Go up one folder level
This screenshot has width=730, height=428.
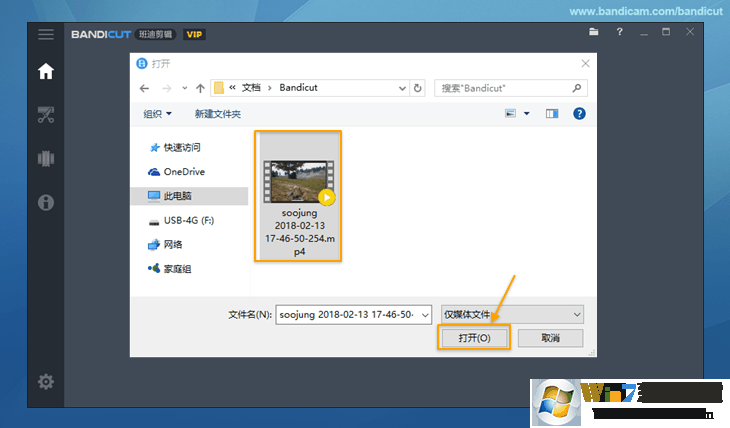coord(200,88)
